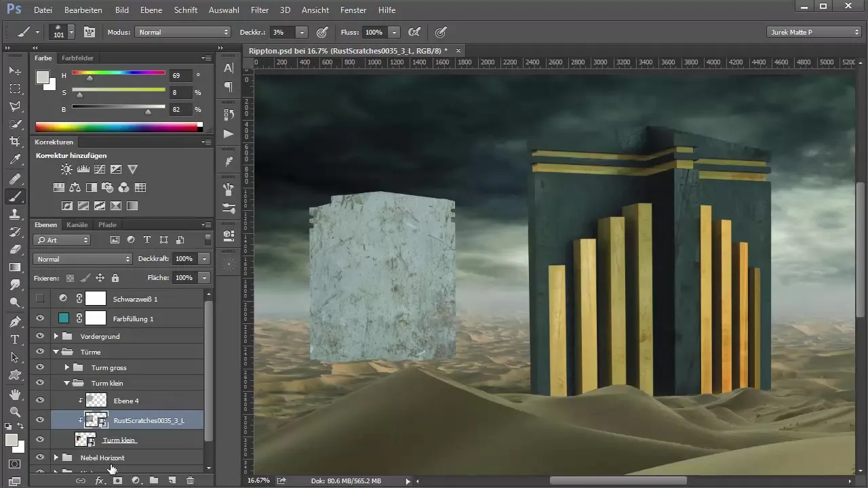Select the Gradient tool
The image size is (868, 488).
point(15,267)
